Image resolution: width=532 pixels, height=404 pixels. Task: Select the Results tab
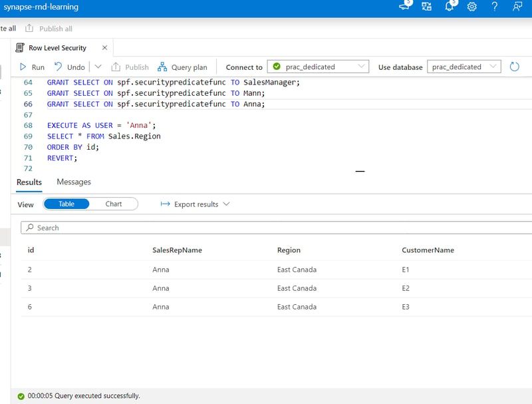29,182
